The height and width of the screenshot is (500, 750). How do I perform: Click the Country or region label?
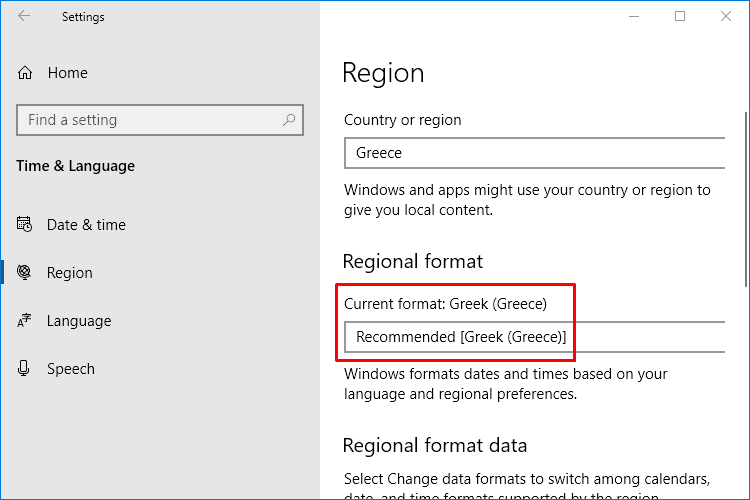point(403,120)
